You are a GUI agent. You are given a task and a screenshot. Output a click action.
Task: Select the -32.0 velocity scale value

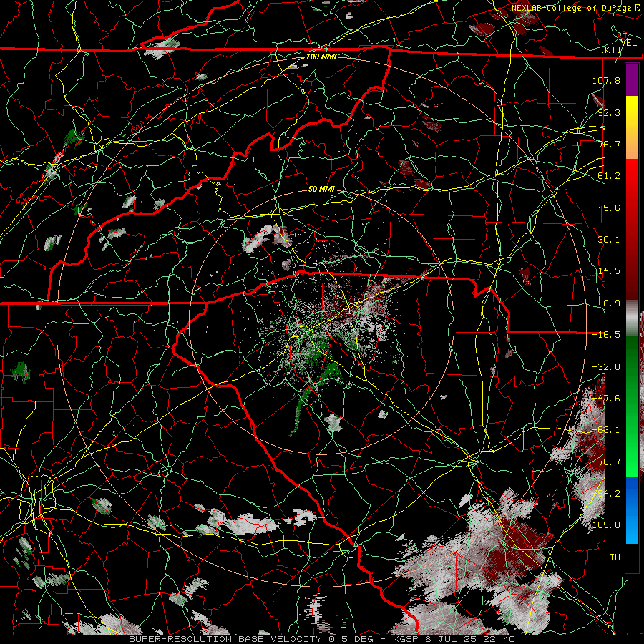606,367
